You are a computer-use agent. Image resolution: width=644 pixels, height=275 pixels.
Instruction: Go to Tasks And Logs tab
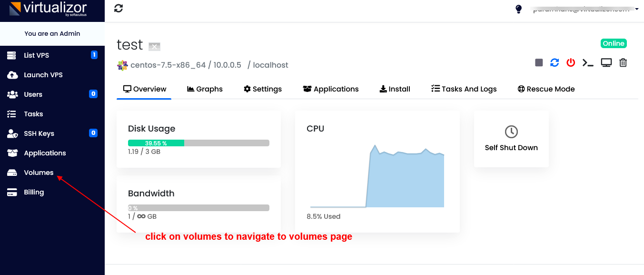464,89
